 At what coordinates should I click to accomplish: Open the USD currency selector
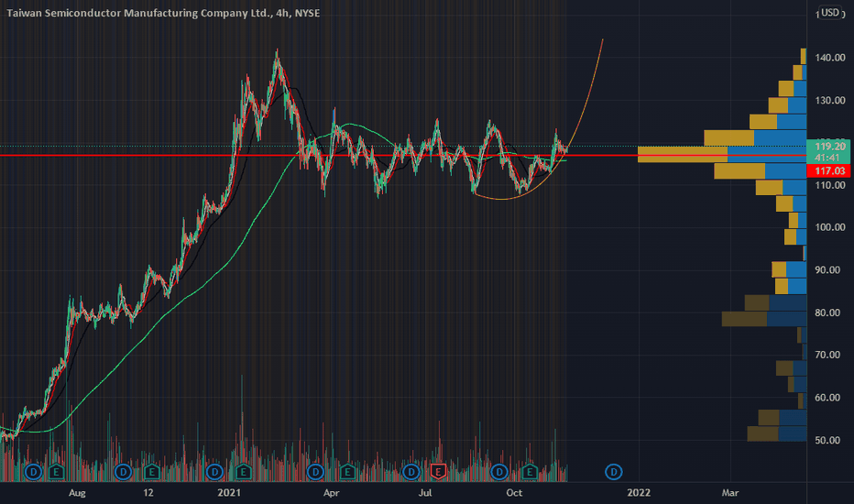tap(830, 13)
